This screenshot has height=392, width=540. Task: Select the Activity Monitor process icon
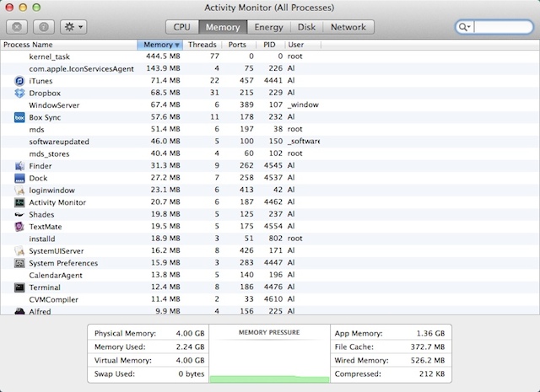[19, 202]
